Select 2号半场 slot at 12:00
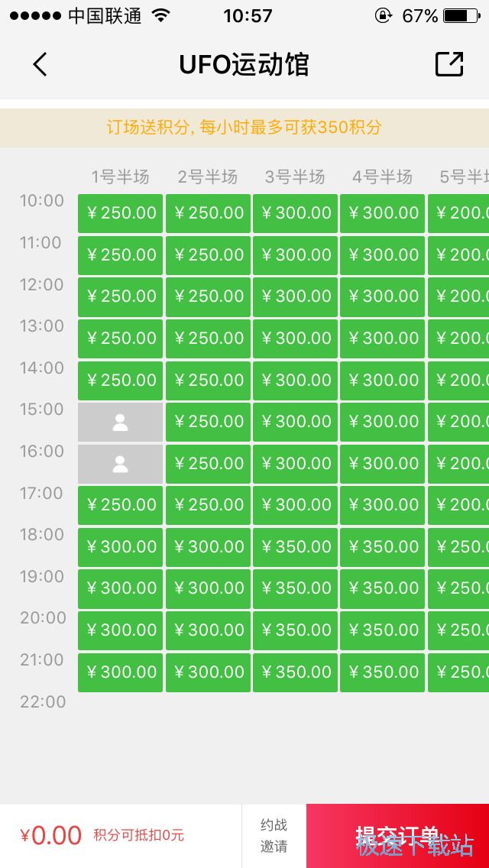The image size is (489, 868). (x=208, y=296)
